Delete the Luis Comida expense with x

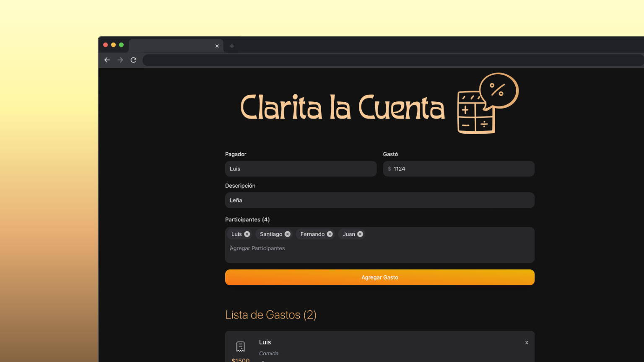pos(527,343)
